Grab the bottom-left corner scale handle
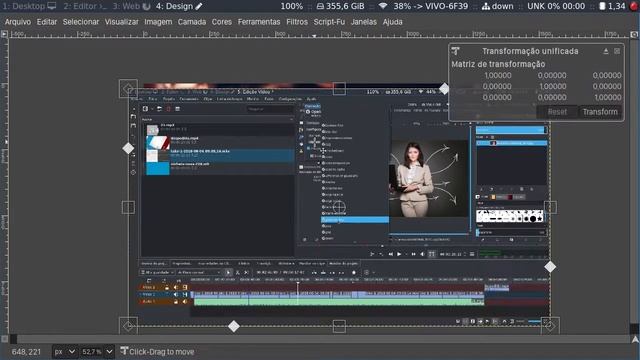Image resolution: width=640 pixels, height=360 pixels. pos(128,326)
